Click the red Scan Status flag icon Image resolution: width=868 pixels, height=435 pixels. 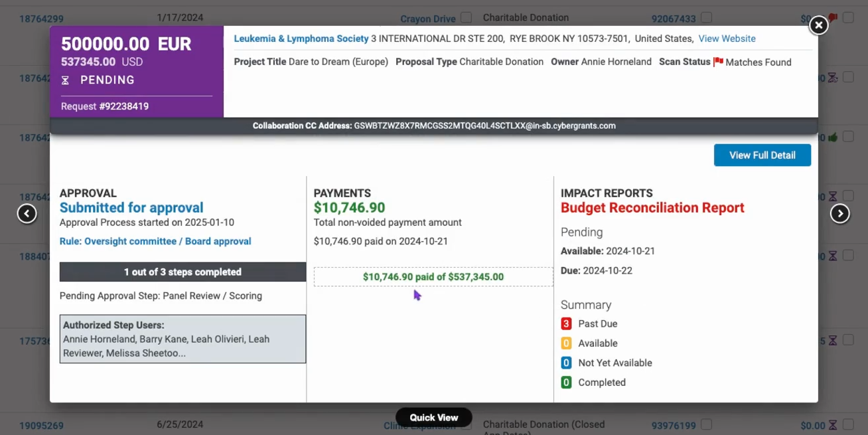718,62
